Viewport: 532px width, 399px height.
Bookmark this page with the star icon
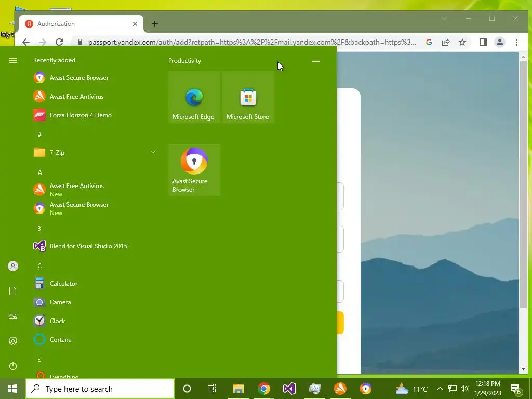[462, 42]
